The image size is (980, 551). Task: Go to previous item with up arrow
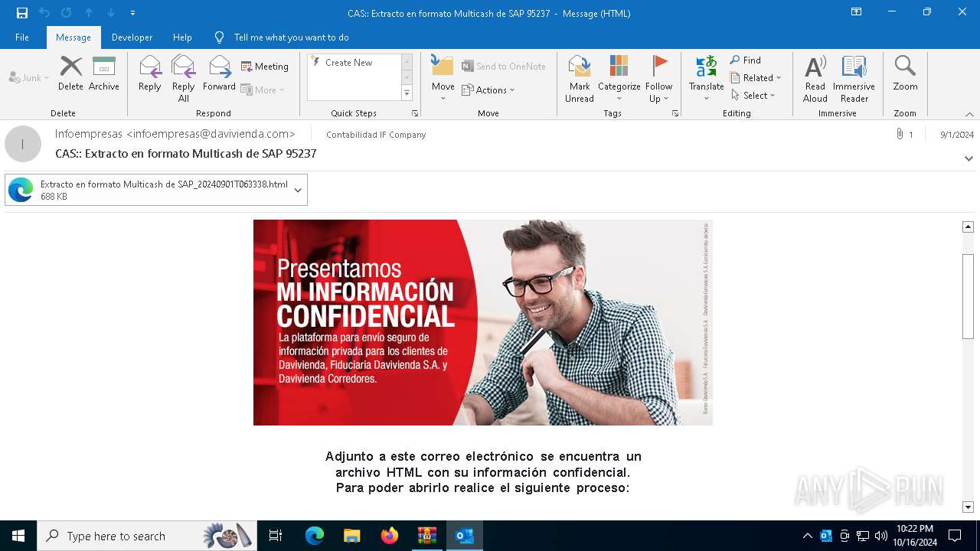point(89,13)
